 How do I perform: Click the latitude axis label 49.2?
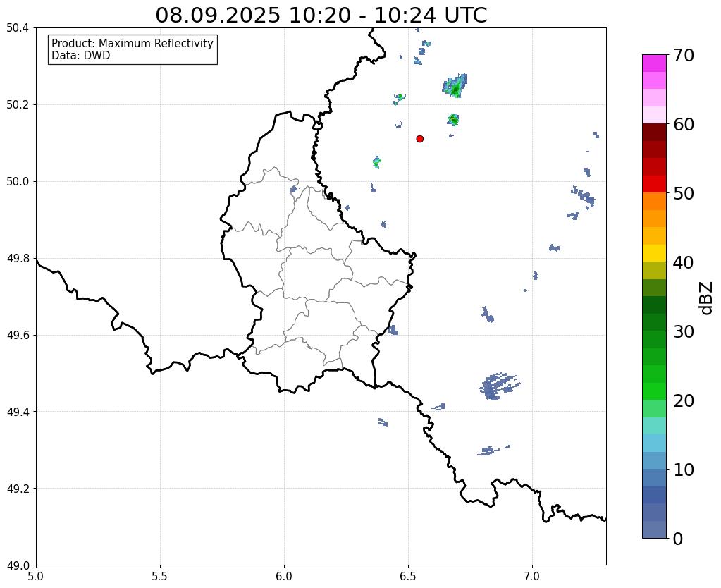(x=18, y=489)
